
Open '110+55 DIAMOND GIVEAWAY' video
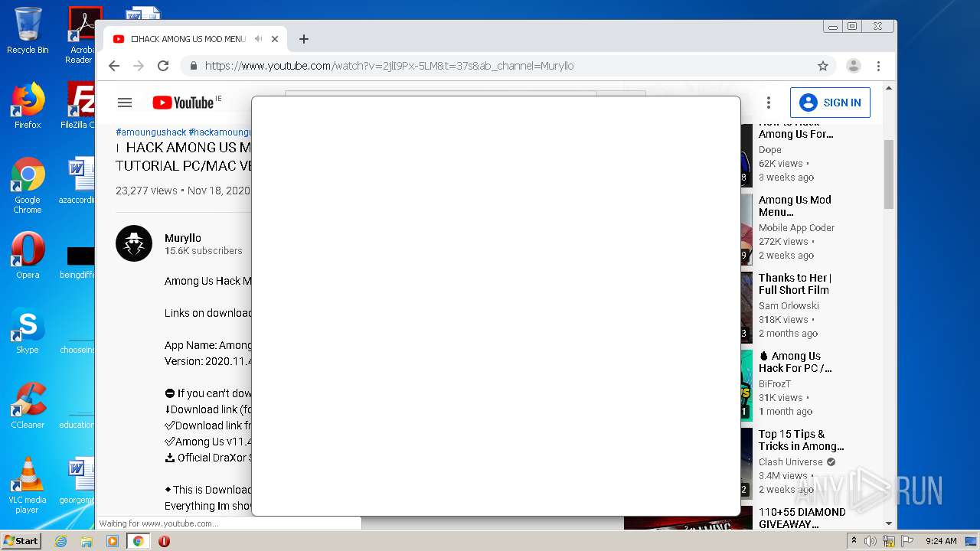802,518
